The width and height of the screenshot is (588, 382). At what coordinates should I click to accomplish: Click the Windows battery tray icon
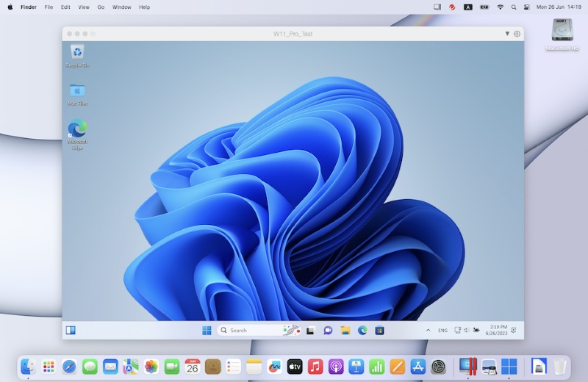pyautogui.click(x=476, y=330)
